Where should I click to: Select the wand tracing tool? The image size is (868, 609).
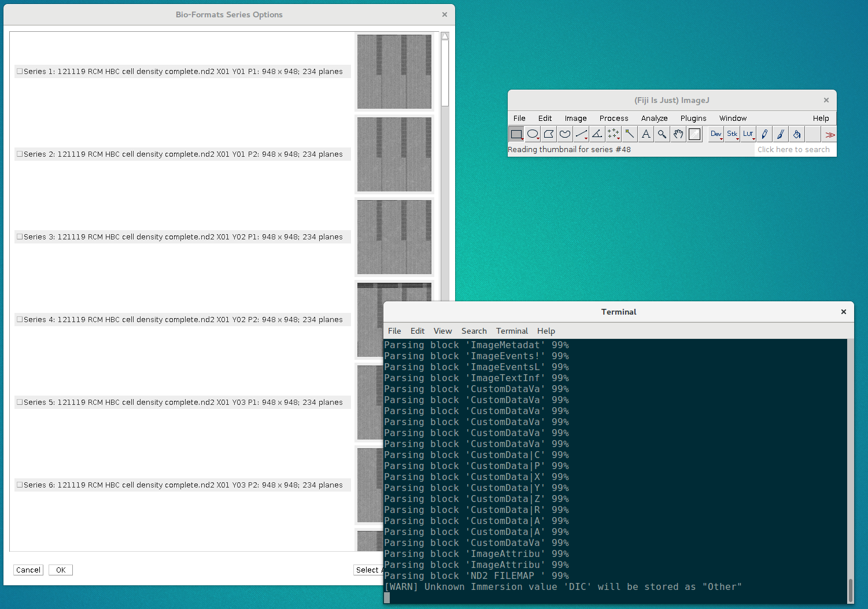(x=629, y=134)
